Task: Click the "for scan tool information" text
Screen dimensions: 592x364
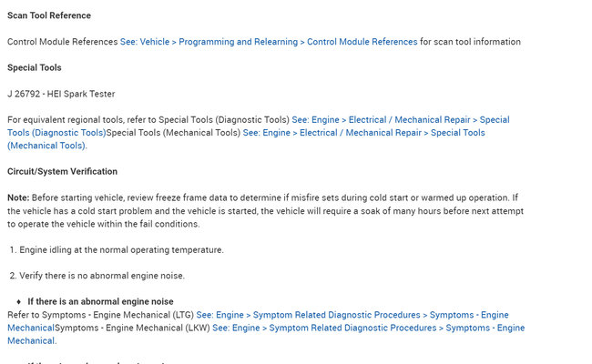Action: pyautogui.click(x=470, y=42)
